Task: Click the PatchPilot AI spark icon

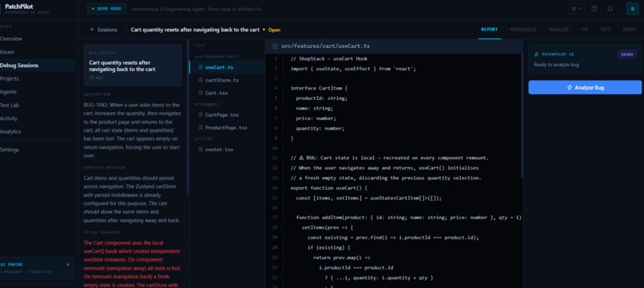Action: 536,54
